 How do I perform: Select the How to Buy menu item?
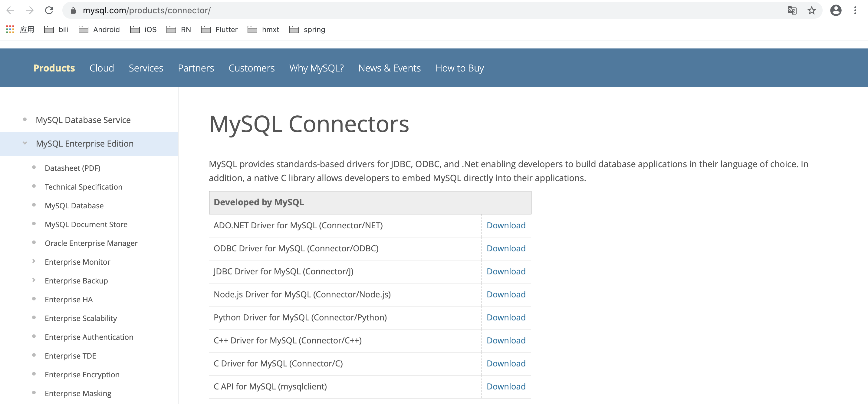point(459,68)
